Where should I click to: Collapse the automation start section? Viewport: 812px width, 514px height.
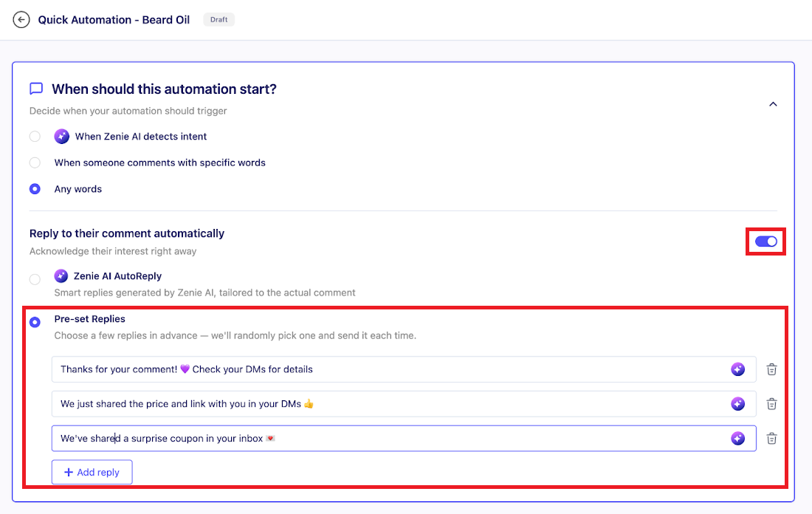click(773, 104)
